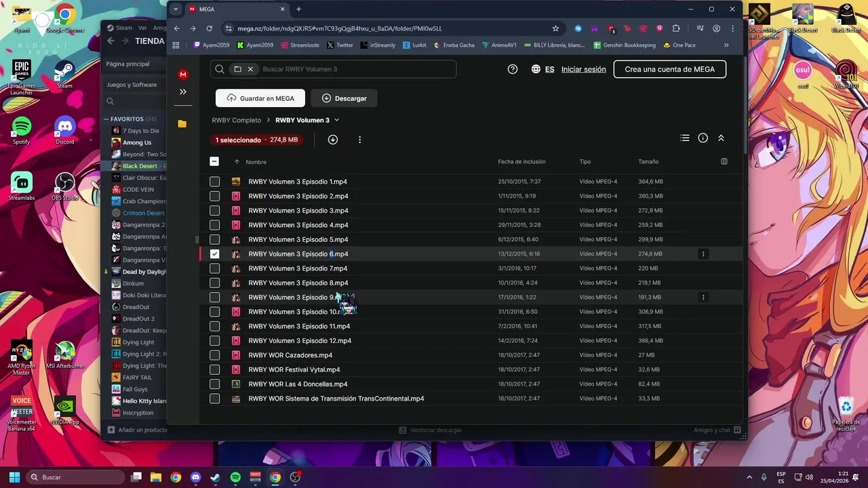Image resolution: width=868 pixels, height=488 pixels.
Task: Click RWBY WOR Festival Vytal.mp4 file name
Action: click(x=294, y=369)
